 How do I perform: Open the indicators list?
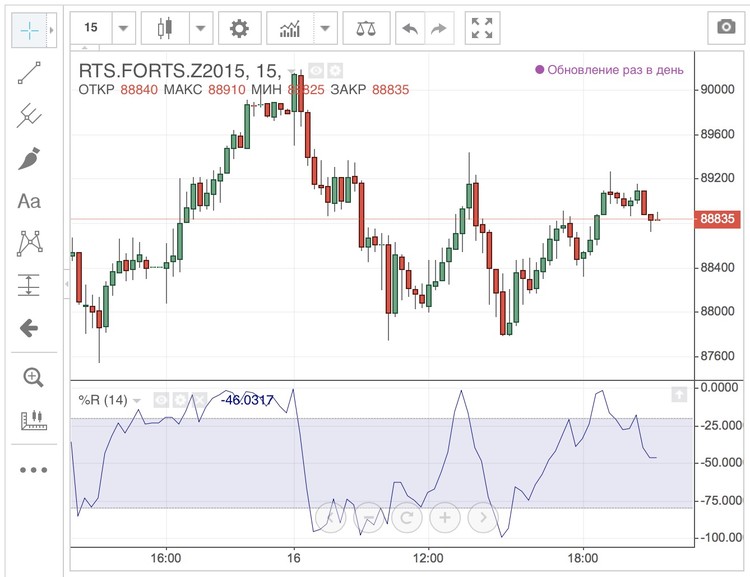click(x=290, y=28)
